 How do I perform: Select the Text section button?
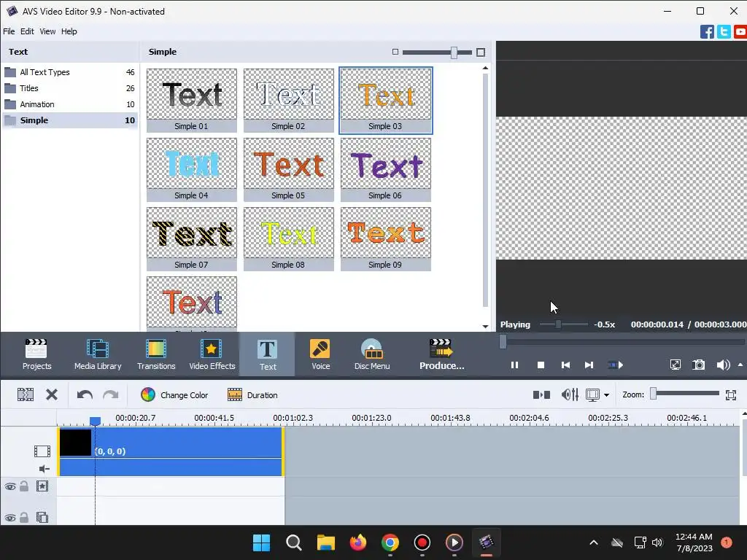(267, 355)
